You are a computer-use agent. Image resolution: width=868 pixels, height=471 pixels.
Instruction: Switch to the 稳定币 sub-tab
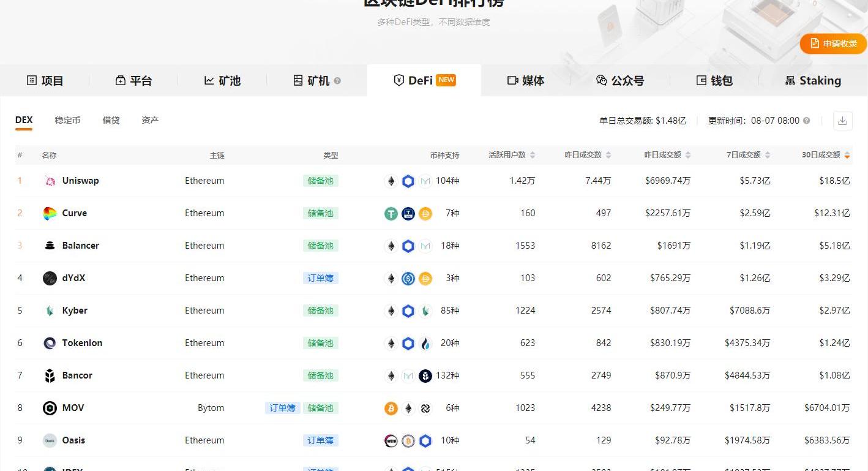coord(67,120)
